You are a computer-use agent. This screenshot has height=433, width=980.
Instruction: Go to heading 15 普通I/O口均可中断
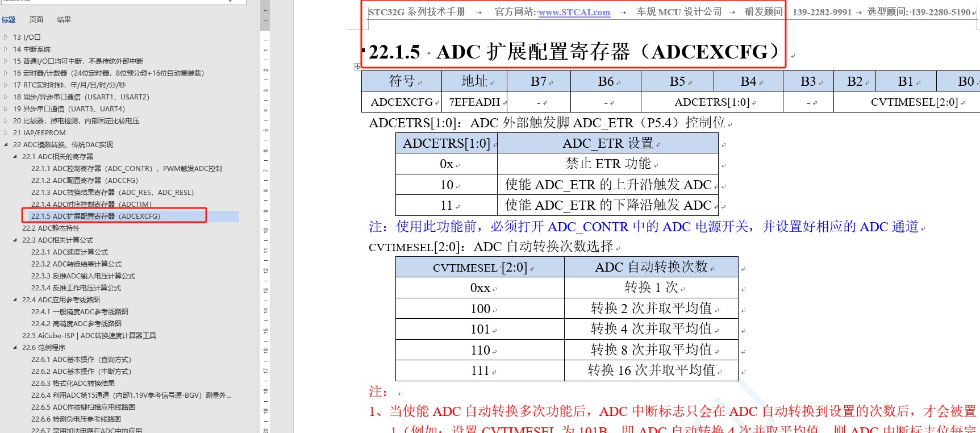78,61
